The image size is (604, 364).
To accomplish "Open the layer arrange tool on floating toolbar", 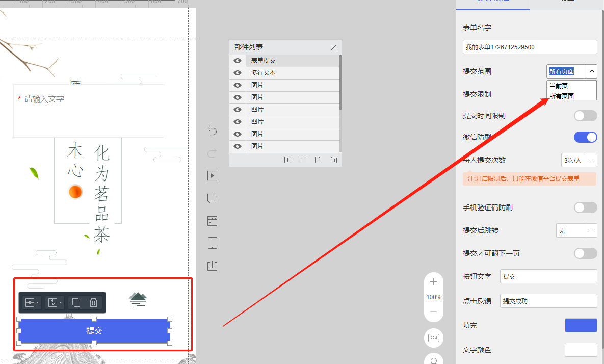I will (x=55, y=303).
